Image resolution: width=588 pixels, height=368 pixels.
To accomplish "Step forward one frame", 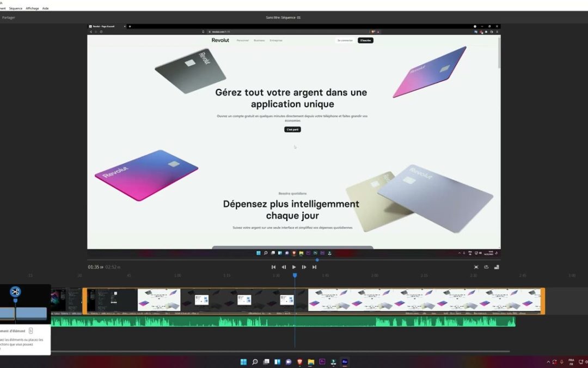I will (x=304, y=267).
